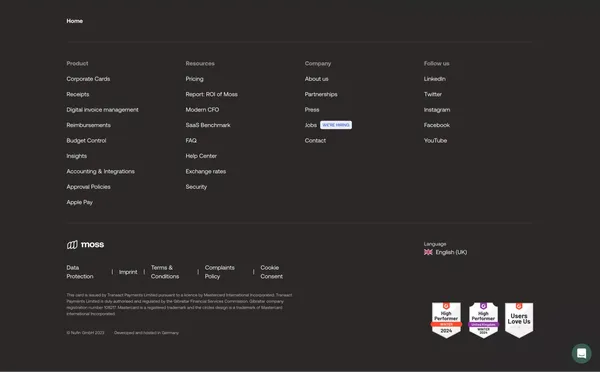Screen dimensions: 600x374
Task: Open Report: ROI of Moss
Action: click(x=212, y=94)
